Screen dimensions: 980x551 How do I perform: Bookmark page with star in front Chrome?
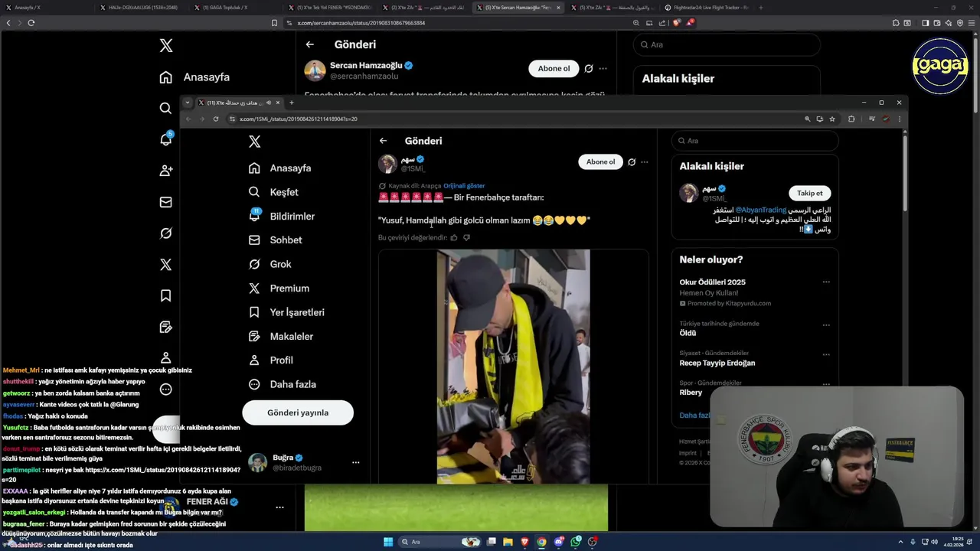832,119
